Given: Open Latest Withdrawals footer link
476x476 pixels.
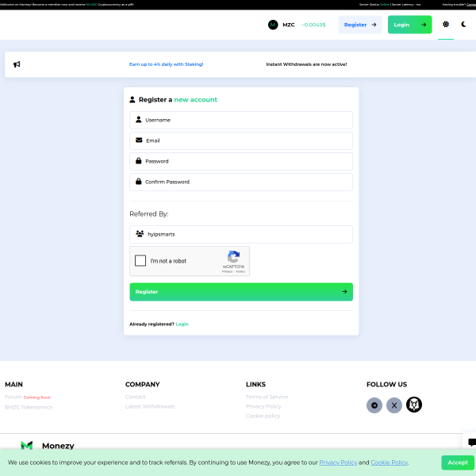Looking at the screenshot, I should (x=150, y=406).
